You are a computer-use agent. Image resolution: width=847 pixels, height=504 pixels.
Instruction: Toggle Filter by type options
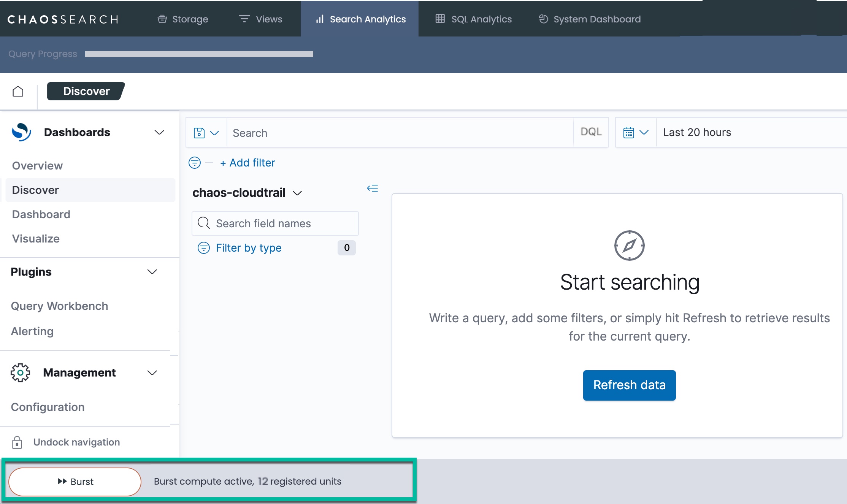coord(249,248)
